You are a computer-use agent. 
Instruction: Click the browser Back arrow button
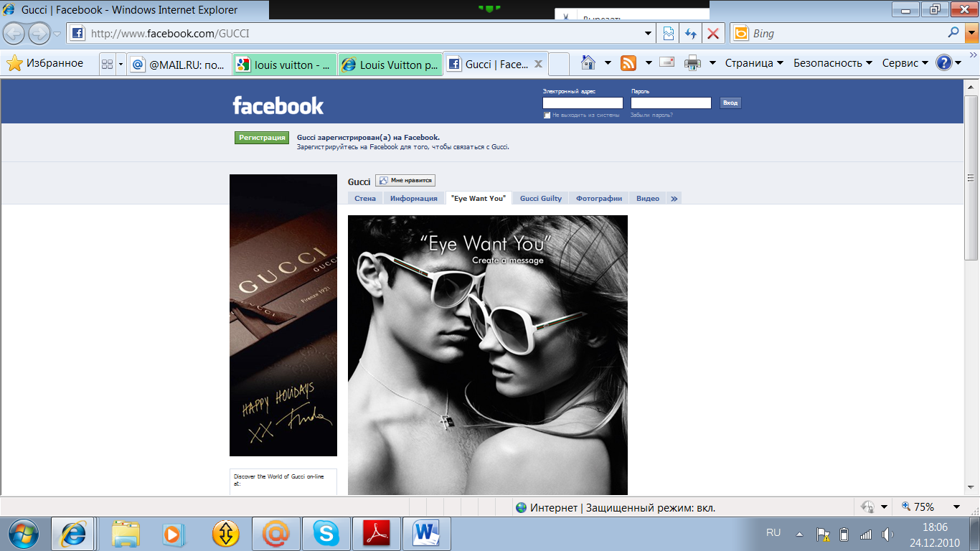(x=14, y=33)
